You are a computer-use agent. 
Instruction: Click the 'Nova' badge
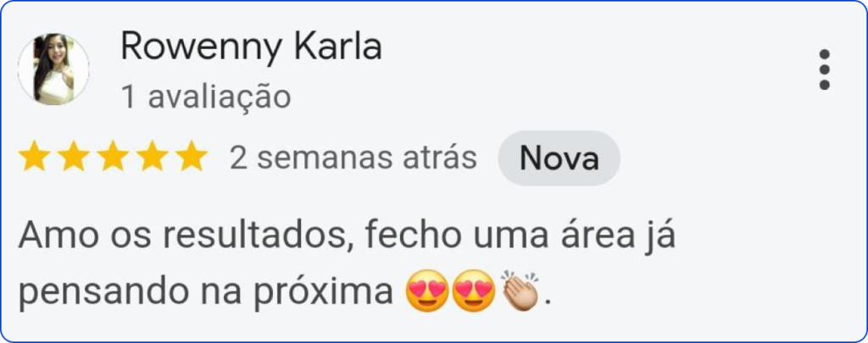pyautogui.click(x=559, y=158)
